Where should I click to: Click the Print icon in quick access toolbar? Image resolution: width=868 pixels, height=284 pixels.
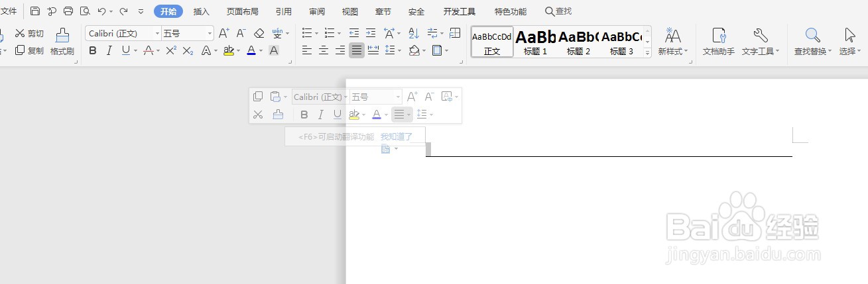click(x=68, y=11)
